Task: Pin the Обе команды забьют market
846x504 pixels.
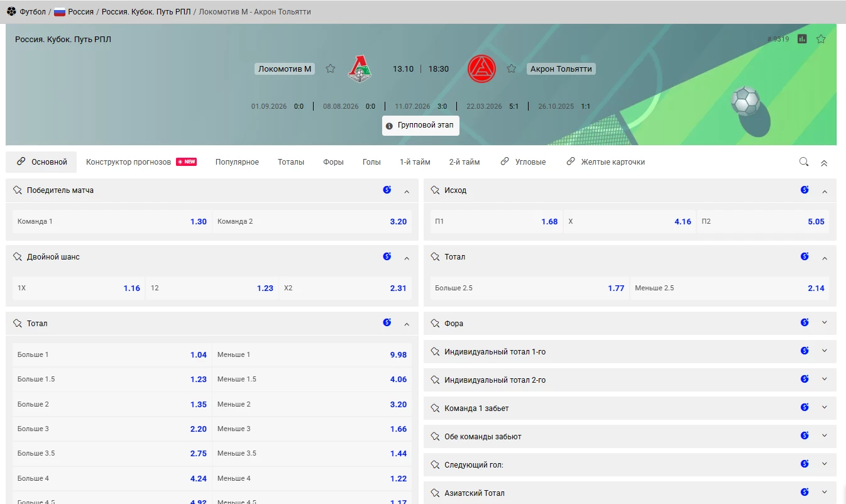Action: click(435, 436)
